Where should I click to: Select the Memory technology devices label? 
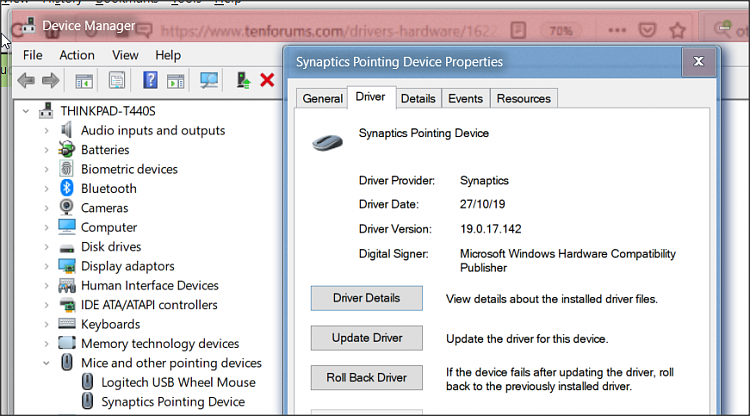pos(160,343)
